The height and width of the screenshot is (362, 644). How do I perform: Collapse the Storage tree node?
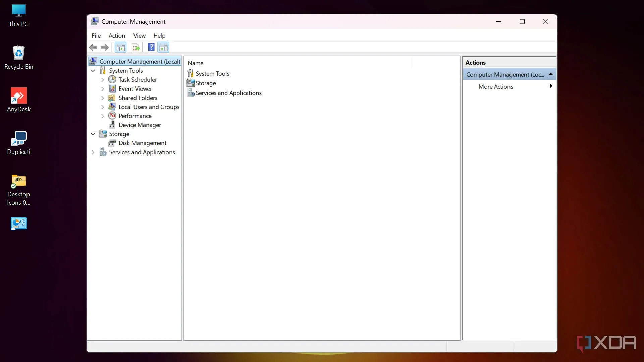tap(93, 134)
